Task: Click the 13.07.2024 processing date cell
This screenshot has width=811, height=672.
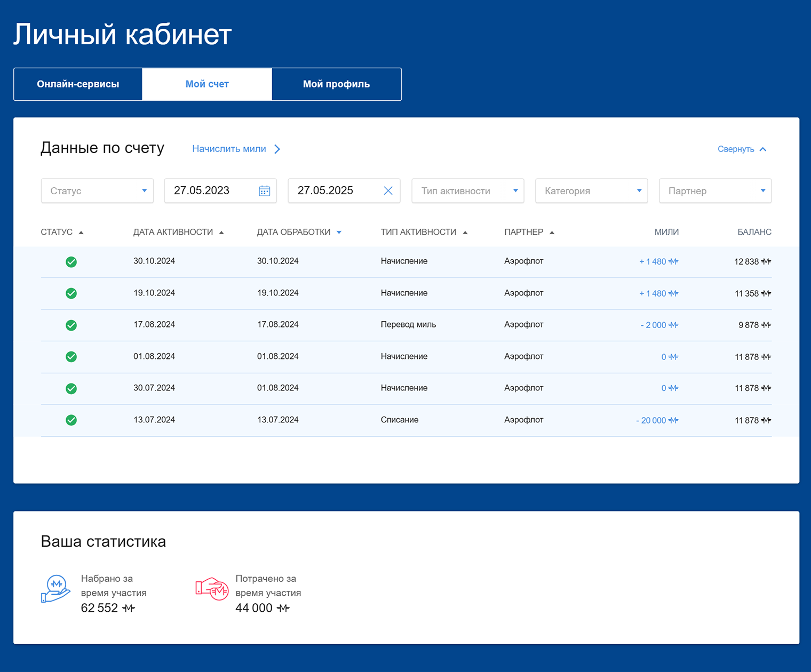Action: point(277,420)
